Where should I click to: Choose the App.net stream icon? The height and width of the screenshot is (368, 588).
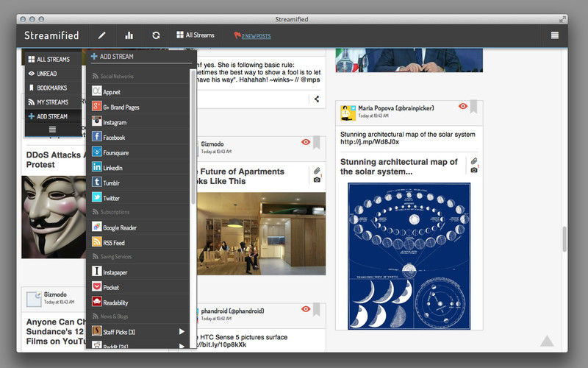97,91
